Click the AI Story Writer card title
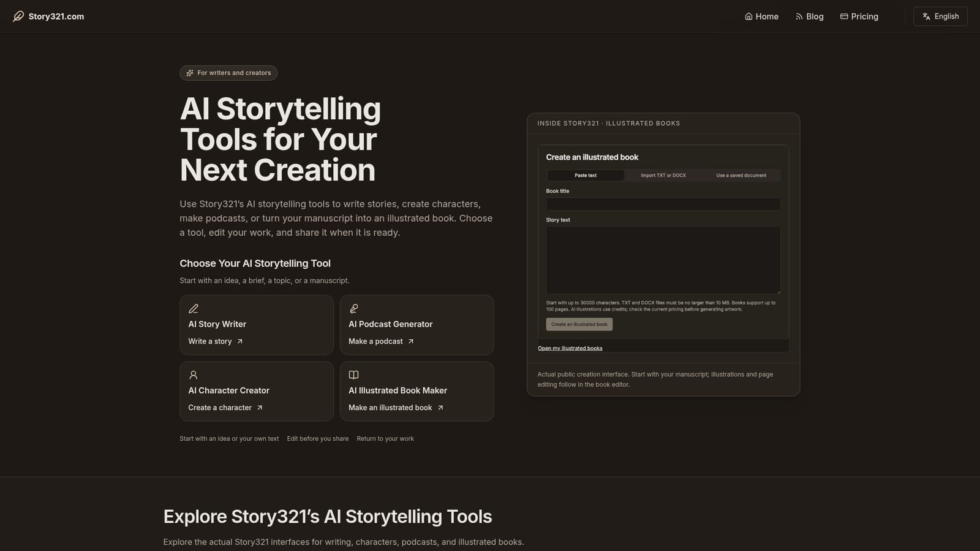The height and width of the screenshot is (551, 980). point(217,324)
